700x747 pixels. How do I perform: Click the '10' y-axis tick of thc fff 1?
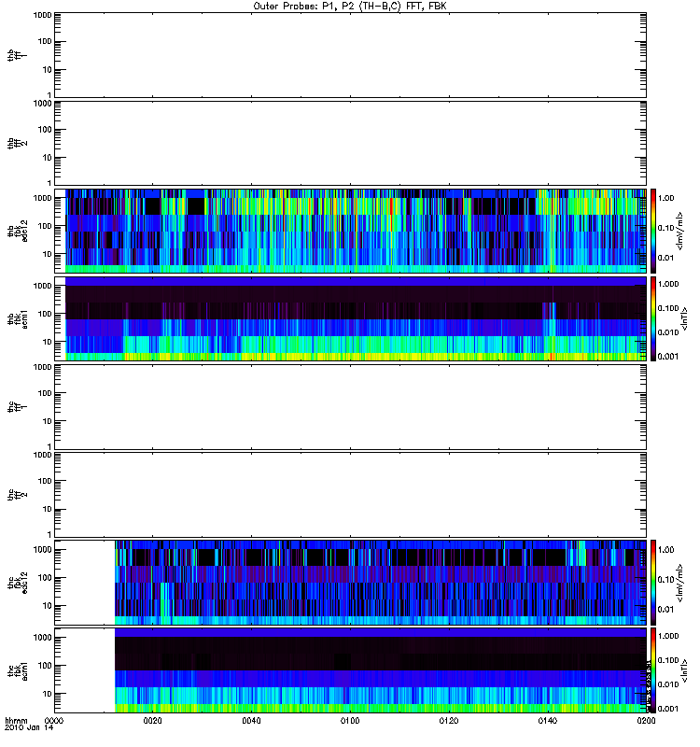tap(48, 422)
